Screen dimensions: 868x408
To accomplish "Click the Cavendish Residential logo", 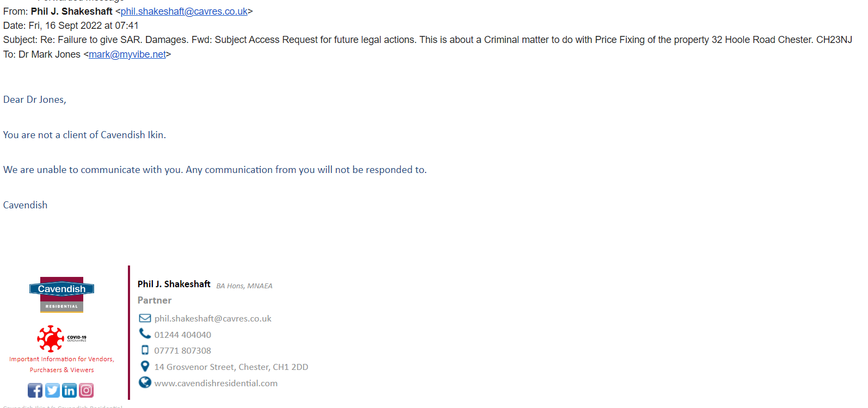I will click(61, 295).
